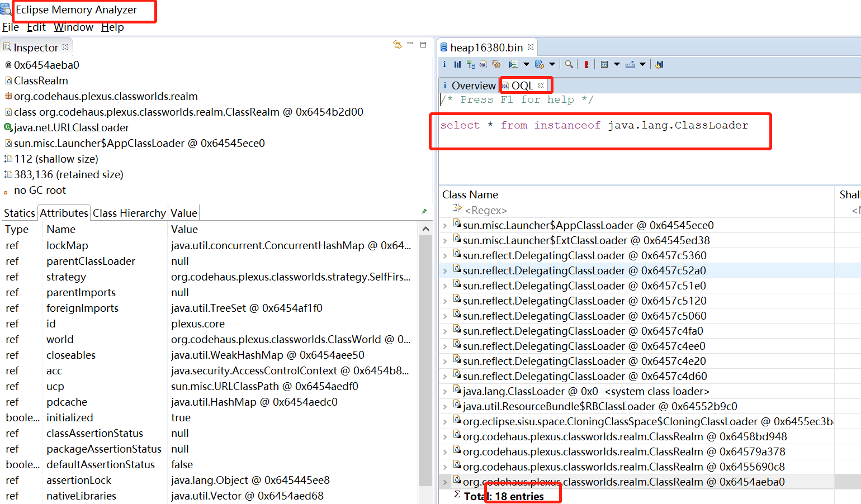Open the Query Browser dropdown arrow
Image resolution: width=861 pixels, height=504 pixels.
552,64
